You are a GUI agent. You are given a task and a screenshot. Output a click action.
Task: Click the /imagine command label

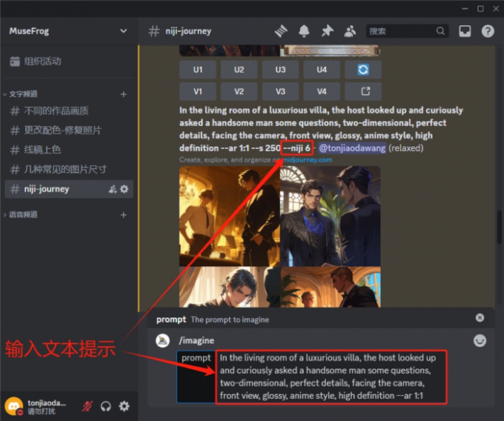coord(196,341)
